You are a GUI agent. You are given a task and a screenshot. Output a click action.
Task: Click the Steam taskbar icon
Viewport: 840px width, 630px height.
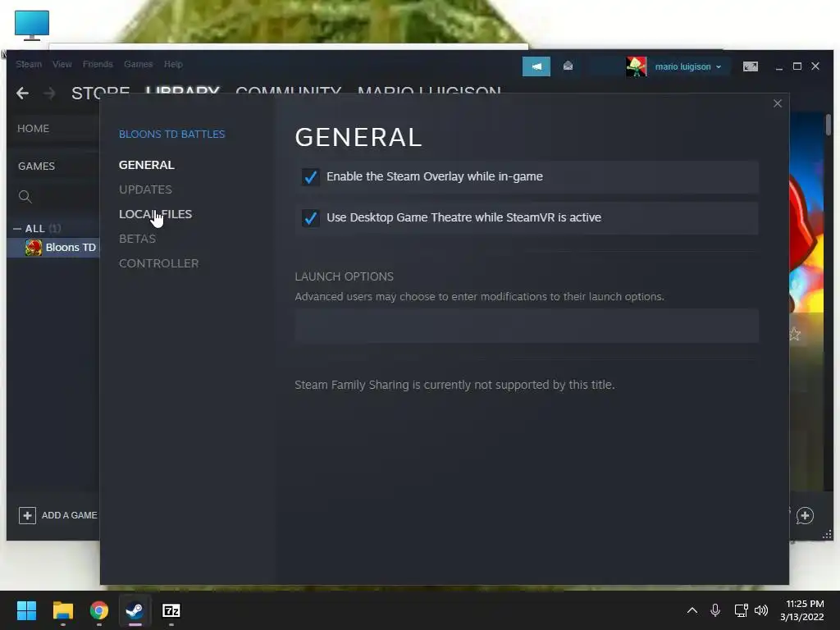click(135, 610)
